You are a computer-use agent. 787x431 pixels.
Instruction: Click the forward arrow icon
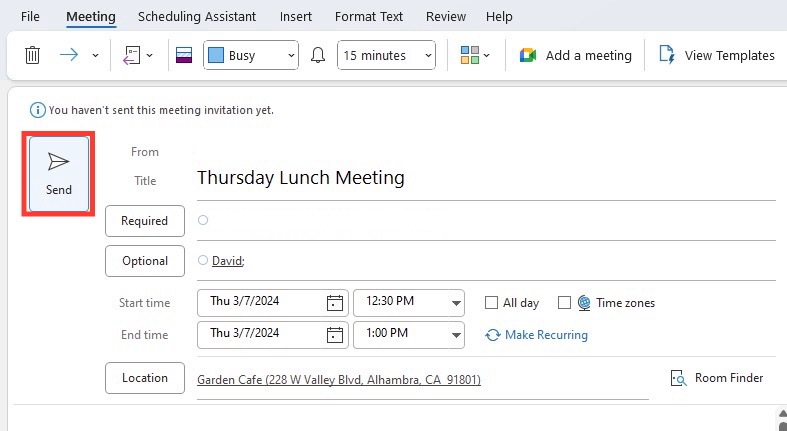(x=69, y=55)
